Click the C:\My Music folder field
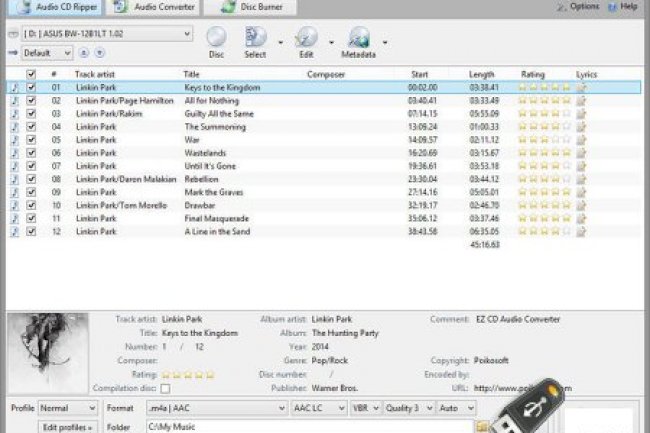The image size is (650, 433). tap(310, 427)
